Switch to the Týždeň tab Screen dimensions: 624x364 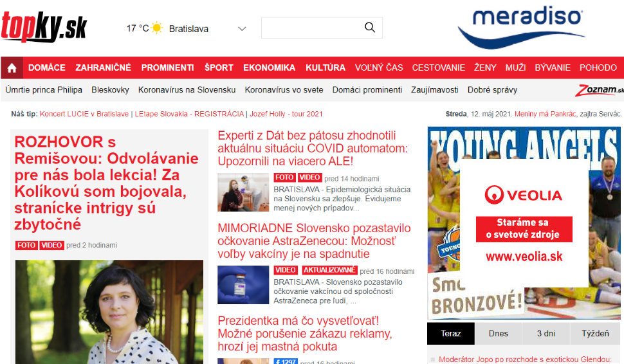click(x=595, y=333)
